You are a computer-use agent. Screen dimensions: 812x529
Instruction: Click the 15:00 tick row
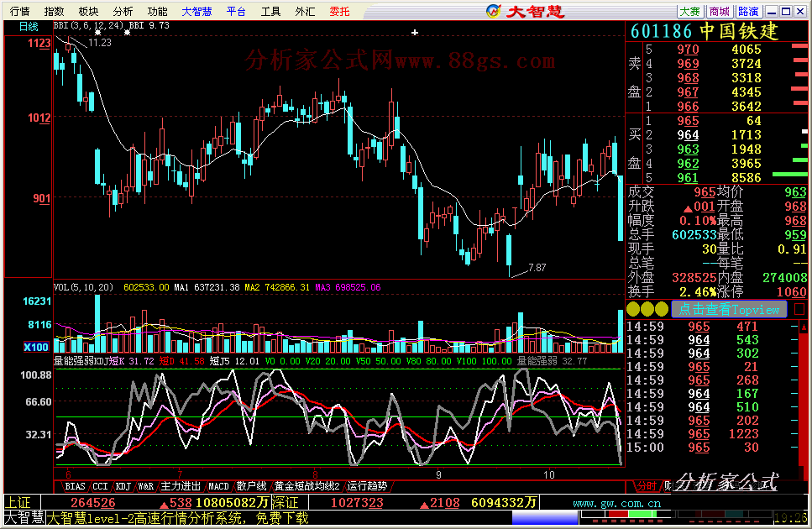point(710,448)
